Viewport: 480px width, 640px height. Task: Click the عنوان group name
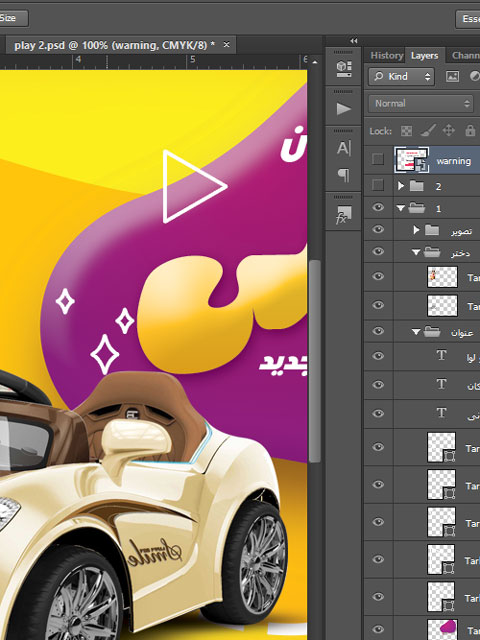462,333
